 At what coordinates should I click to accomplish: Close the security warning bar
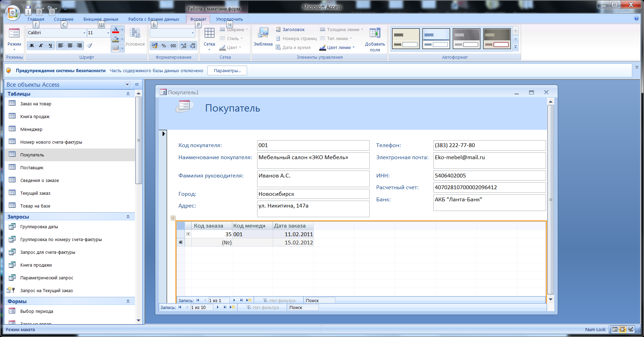[637, 67]
